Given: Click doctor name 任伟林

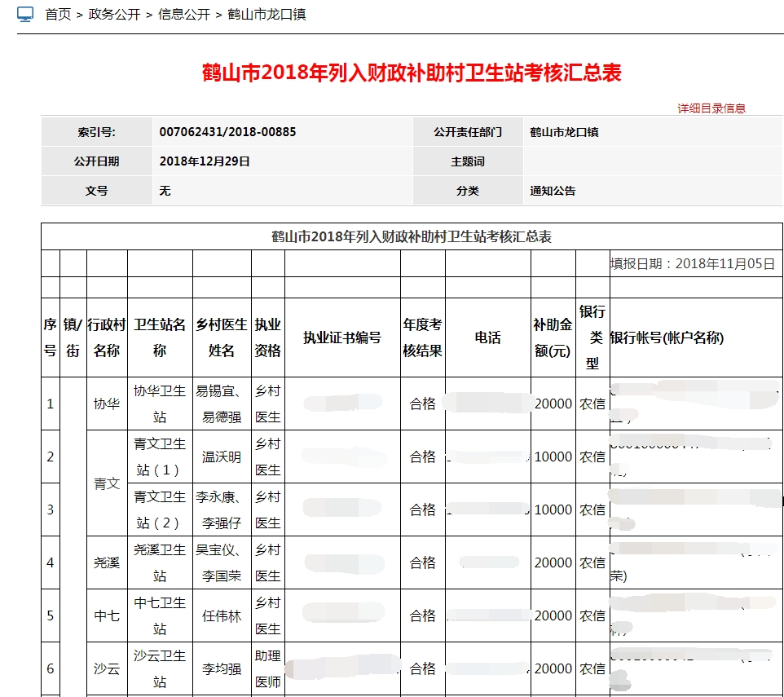Looking at the screenshot, I should click(222, 615).
